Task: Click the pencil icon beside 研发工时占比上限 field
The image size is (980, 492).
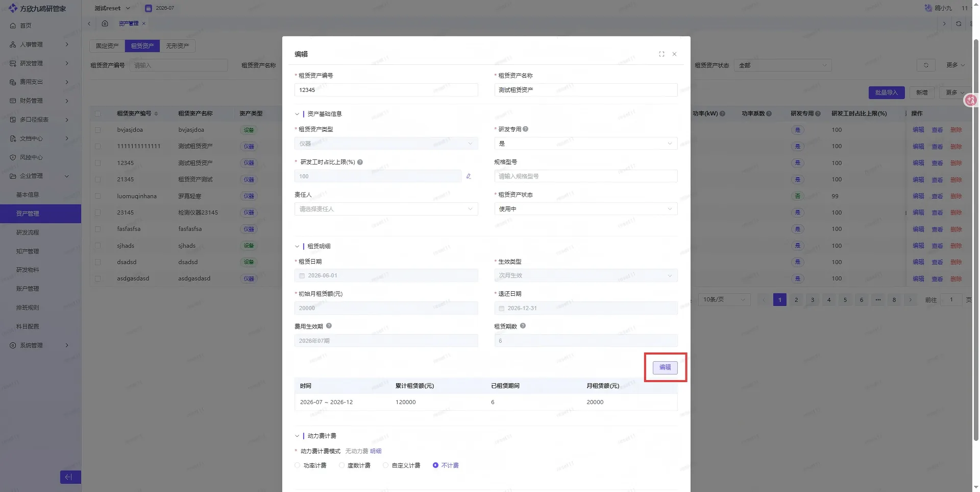Action: [469, 176]
